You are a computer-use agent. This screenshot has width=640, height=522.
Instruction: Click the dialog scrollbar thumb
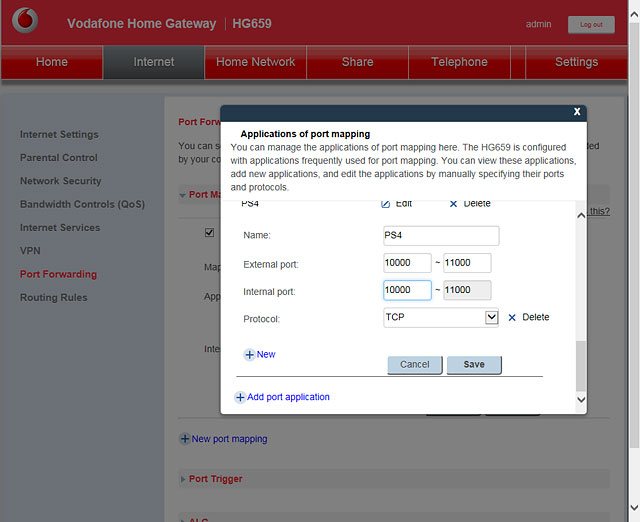click(x=581, y=366)
